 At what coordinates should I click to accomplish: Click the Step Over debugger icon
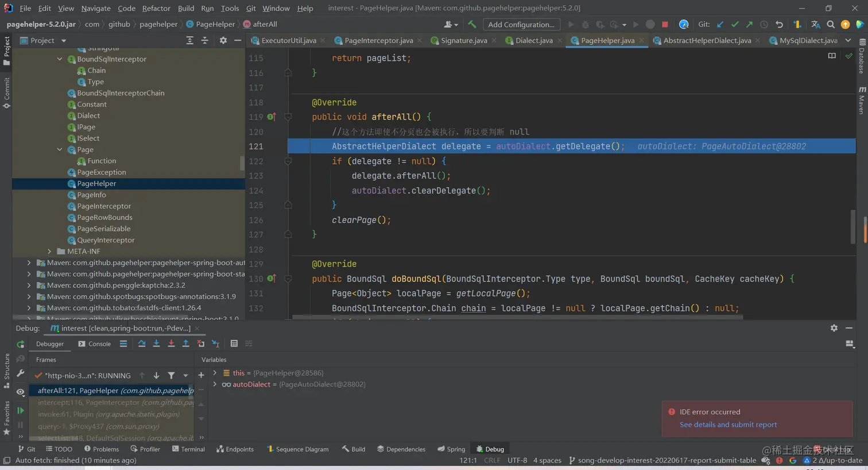click(142, 344)
